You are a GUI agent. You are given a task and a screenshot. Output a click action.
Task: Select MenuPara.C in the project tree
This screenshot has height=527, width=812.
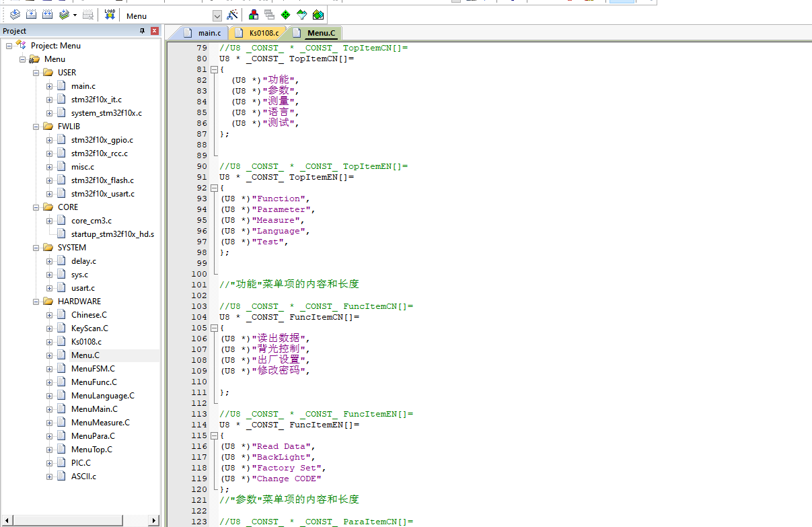pyautogui.click(x=93, y=436)
